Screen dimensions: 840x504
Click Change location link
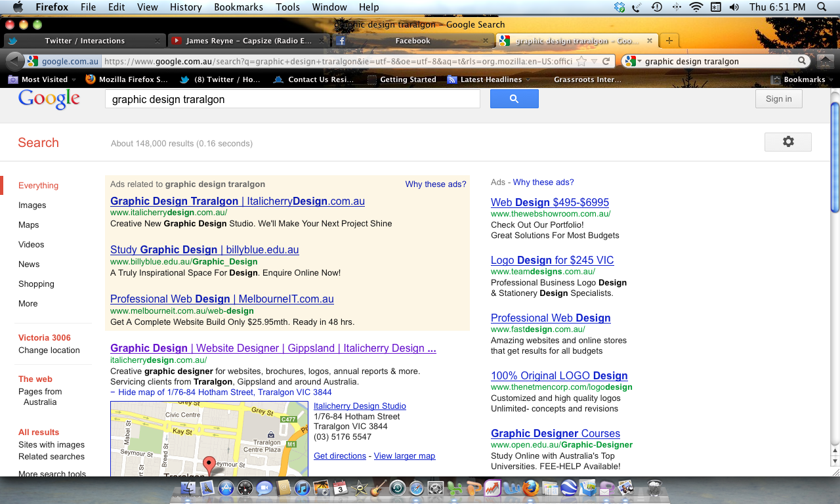(x=49, y=350)
